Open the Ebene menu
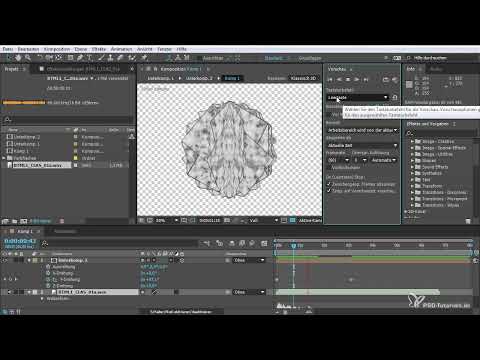Screen dimensions: 480x360 tap(81, 49)
